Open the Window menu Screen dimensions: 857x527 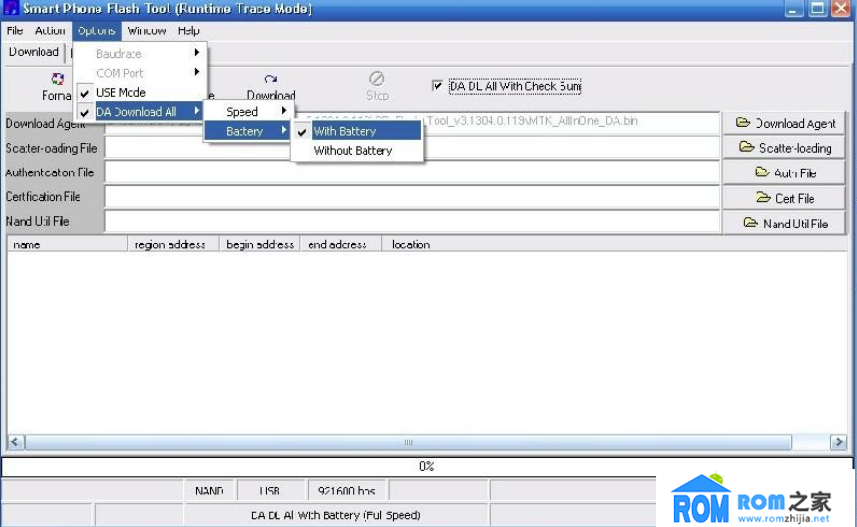[146, 31]
